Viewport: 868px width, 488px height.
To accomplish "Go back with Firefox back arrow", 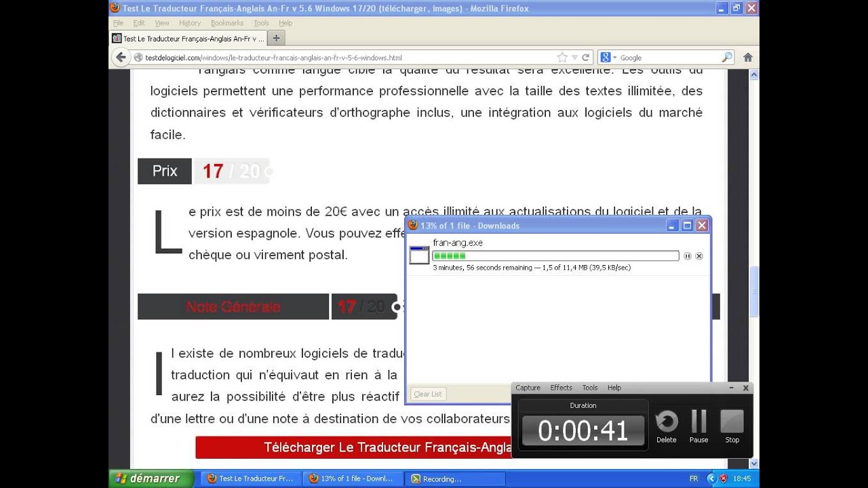I will point(121,58).
